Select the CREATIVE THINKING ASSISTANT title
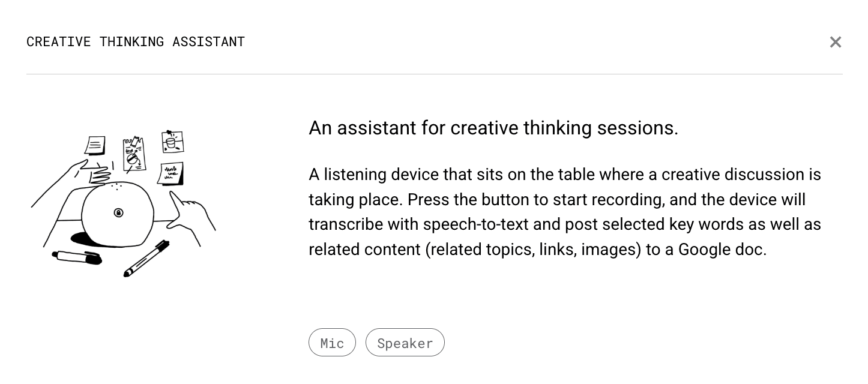This screenshot has height=384, width=868. tap(136, 41)
